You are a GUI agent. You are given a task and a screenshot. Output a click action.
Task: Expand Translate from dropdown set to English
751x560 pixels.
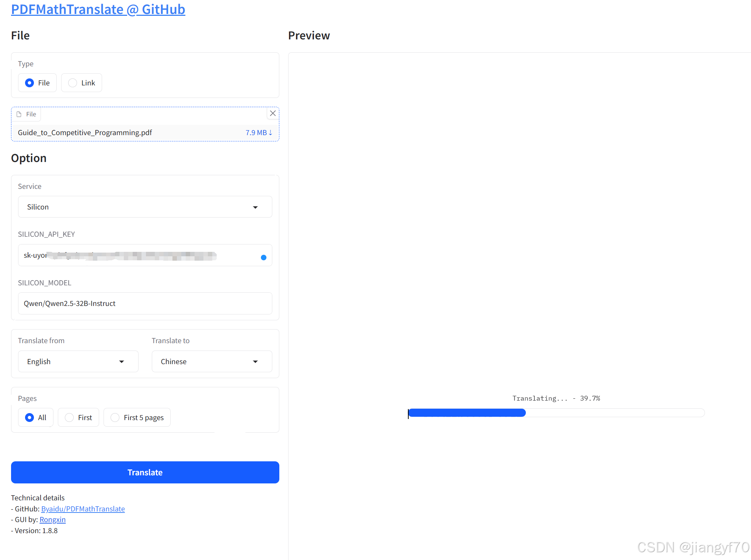(x=78, y=362)
